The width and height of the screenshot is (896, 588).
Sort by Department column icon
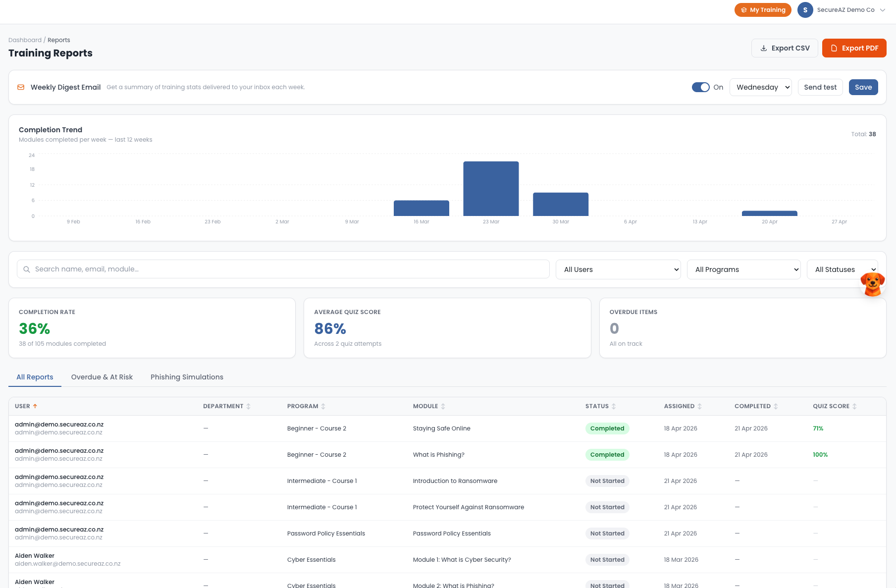coord(249,406)
